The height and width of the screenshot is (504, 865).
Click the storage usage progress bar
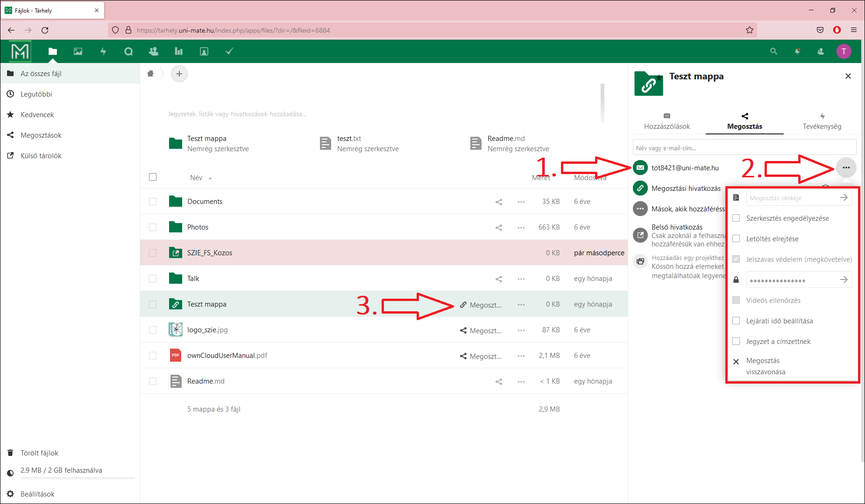click(77, 478)
